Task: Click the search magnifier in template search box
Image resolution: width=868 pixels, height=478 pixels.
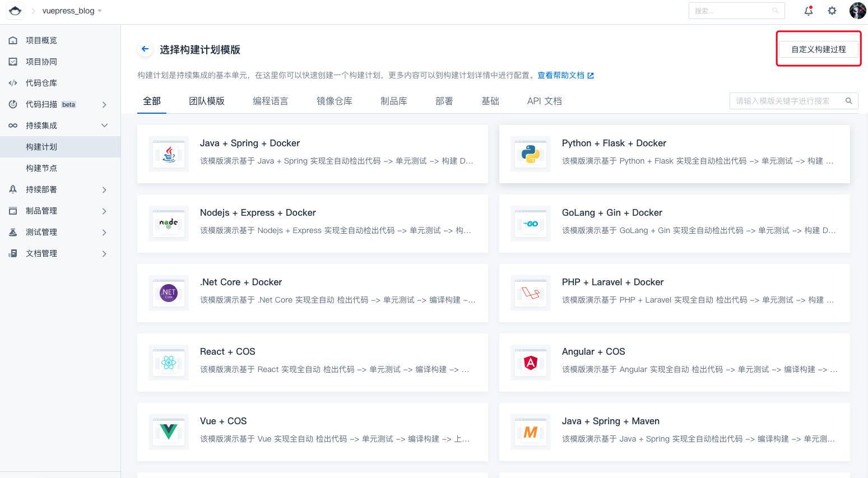Action: (848, 101)
